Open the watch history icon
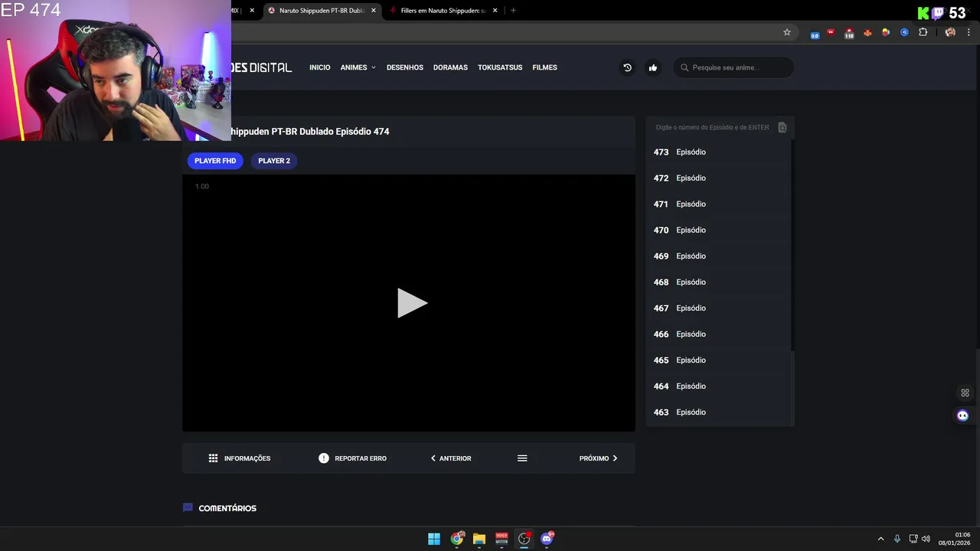 point(627,67)
